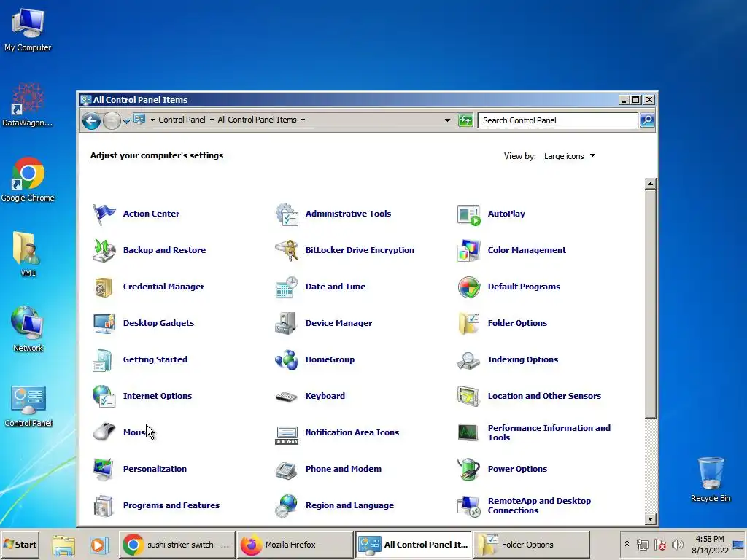Open the Device Manager icon
Screen dimensions: 747x560
[287, 323]
